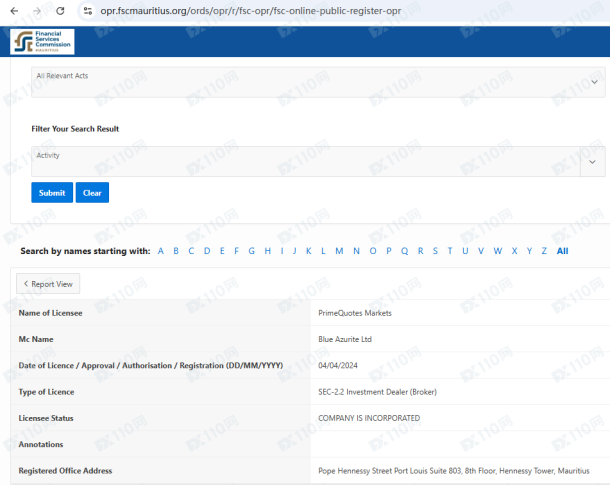
Task: Filter names starting with G
Action: tap(252, 251)
